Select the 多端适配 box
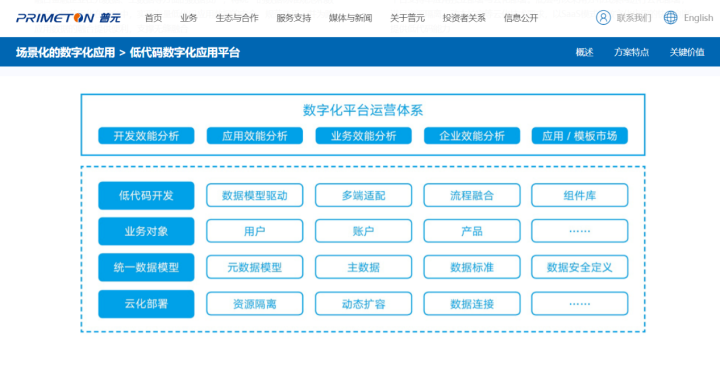 click(363, 195)
